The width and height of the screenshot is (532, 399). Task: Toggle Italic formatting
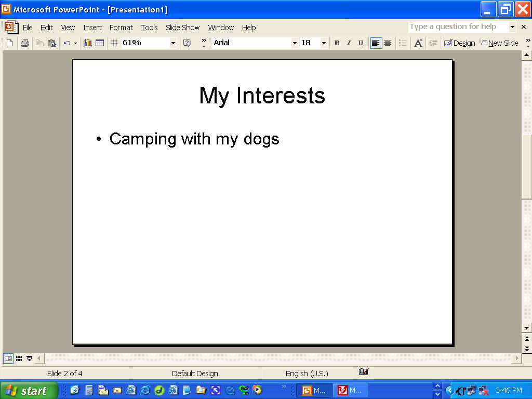click(x=349, y=43)
